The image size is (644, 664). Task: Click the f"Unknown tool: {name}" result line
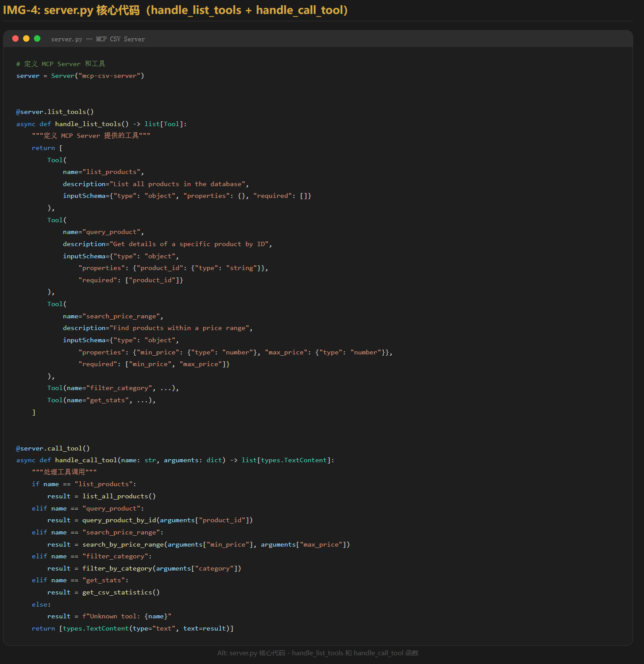coord(109,616)
